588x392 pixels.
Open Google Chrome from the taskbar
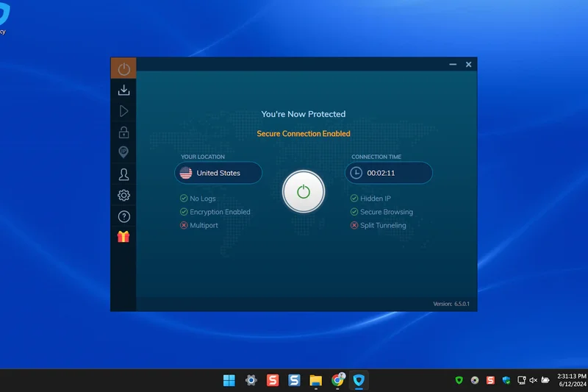pyautogui.click(x=337, y=380)
